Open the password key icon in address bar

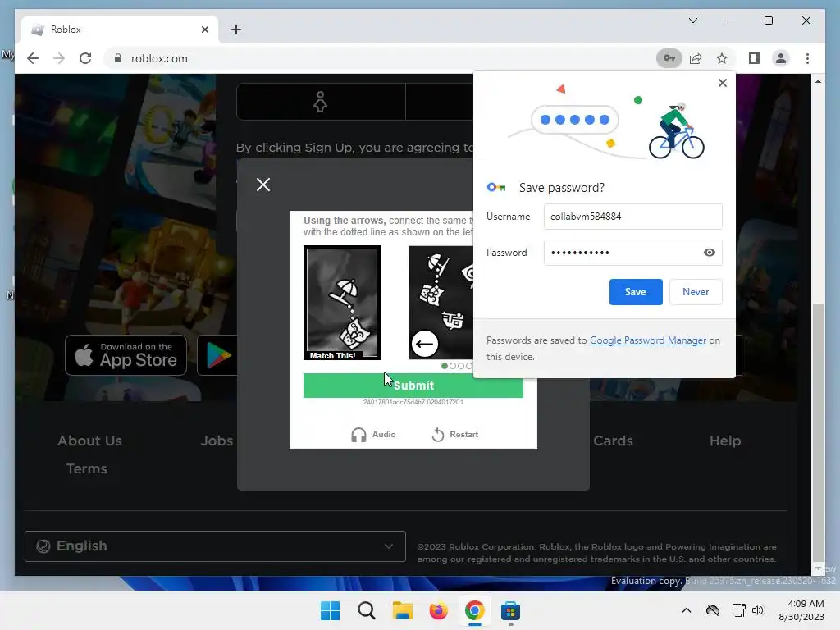669,58
